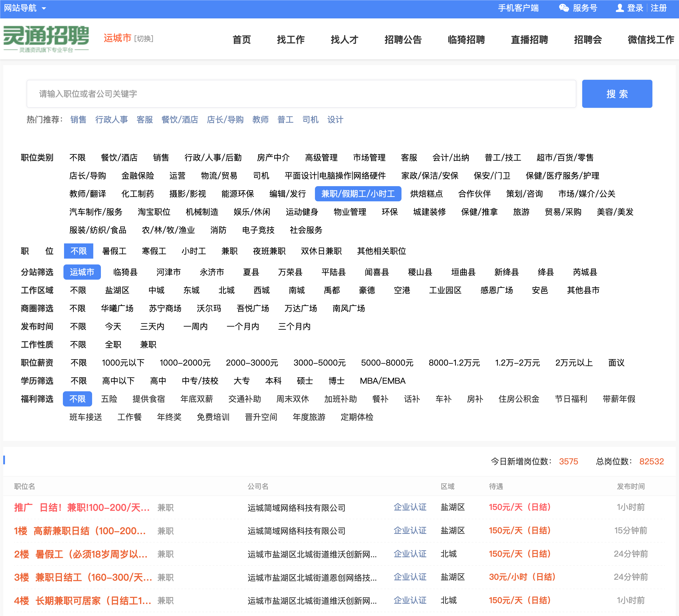Open 直播招聘 menu item

[530, 39]
